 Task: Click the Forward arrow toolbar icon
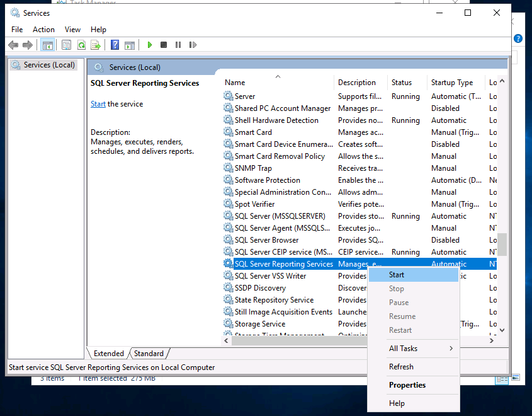pyautogui.click(x=27, y=45)
